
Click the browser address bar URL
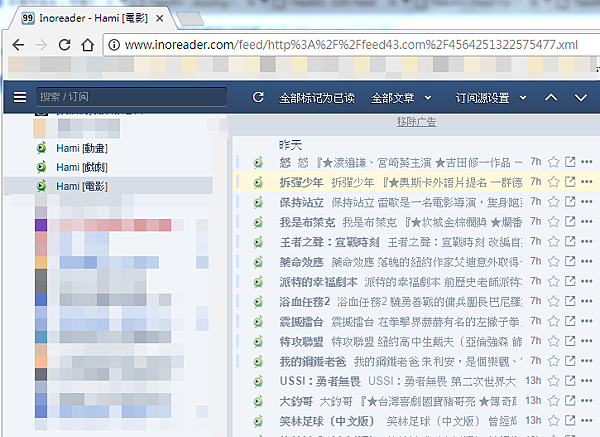(x=351, y=45)
